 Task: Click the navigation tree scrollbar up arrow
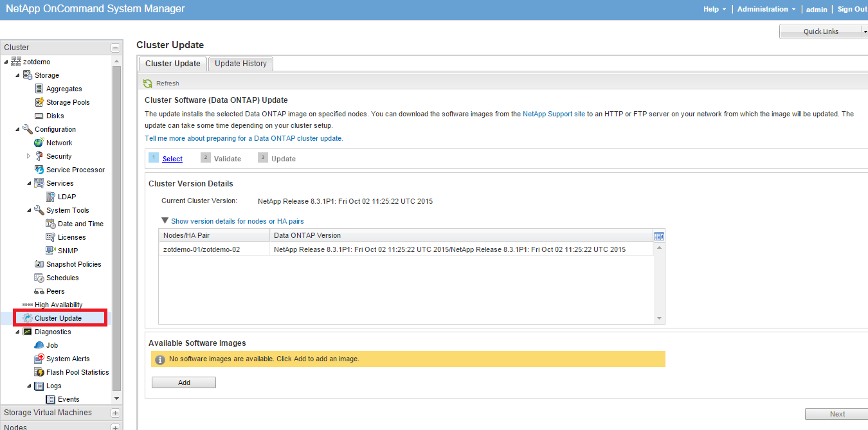(116, 62)
